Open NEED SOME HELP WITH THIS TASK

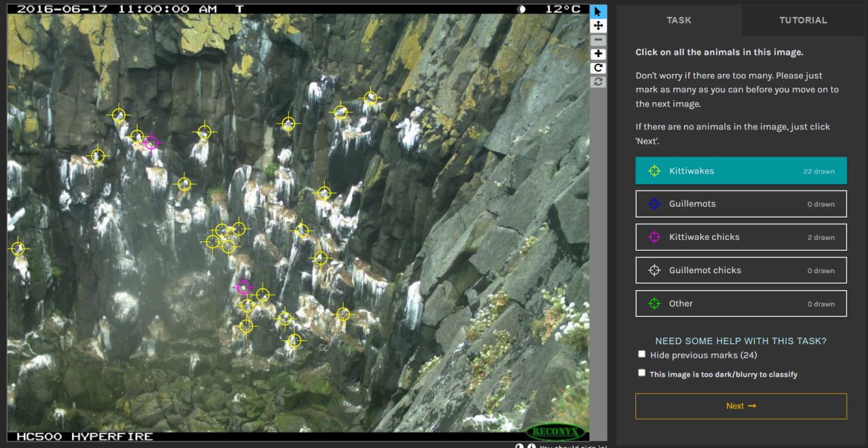(x=741, y=341)
